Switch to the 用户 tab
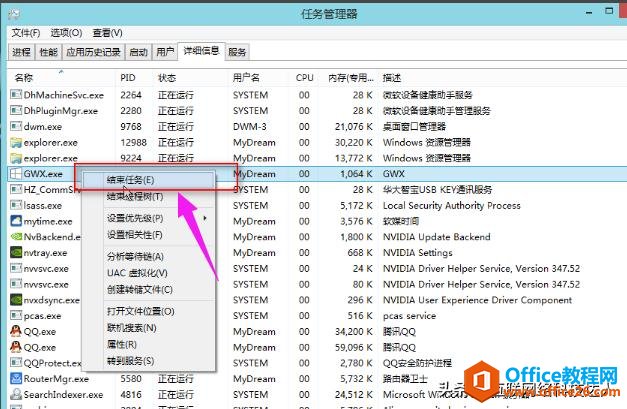Image resolution: width=627 pixels, height=409 pixels. [x=165, y=52]
